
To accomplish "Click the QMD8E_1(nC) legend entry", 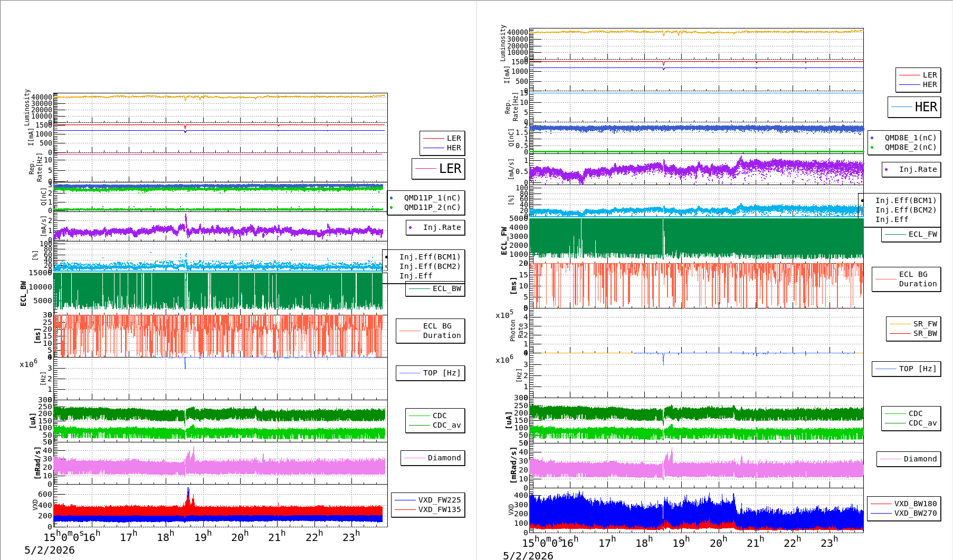I will 904,138.
